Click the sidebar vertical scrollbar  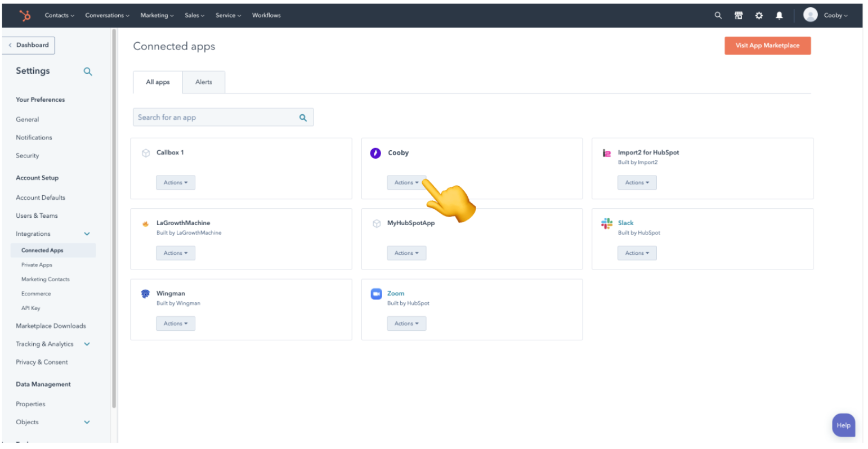114,219
